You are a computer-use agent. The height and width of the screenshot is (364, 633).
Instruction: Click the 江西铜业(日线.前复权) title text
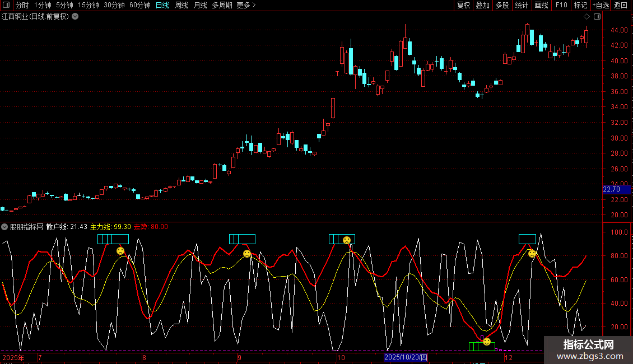click(35, 17)
